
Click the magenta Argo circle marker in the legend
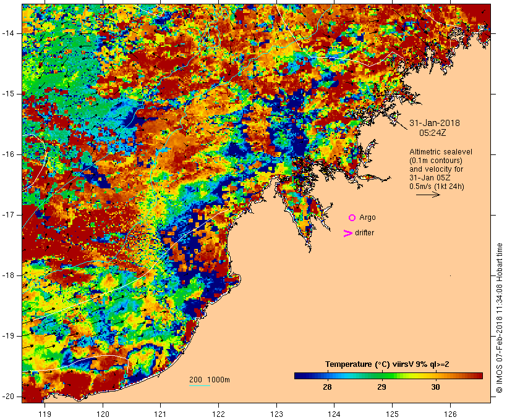tap(352, 218)
